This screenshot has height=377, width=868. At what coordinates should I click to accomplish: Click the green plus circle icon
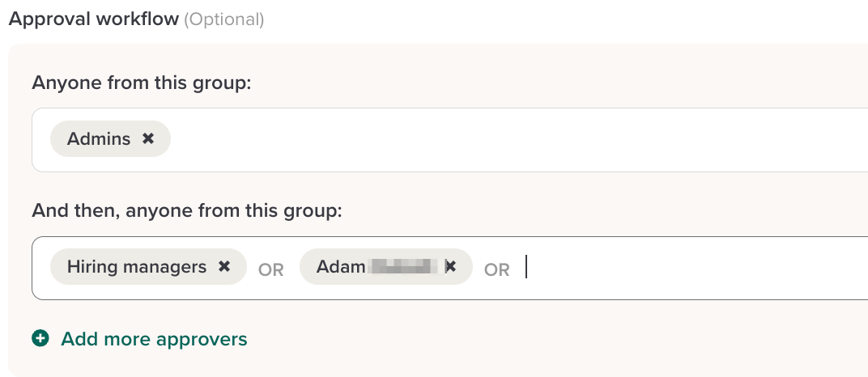(x=40, y=339)
